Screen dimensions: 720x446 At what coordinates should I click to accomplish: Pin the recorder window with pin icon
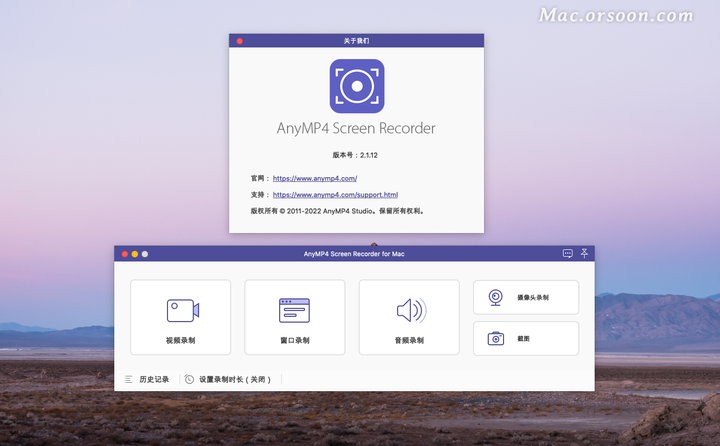584,253
